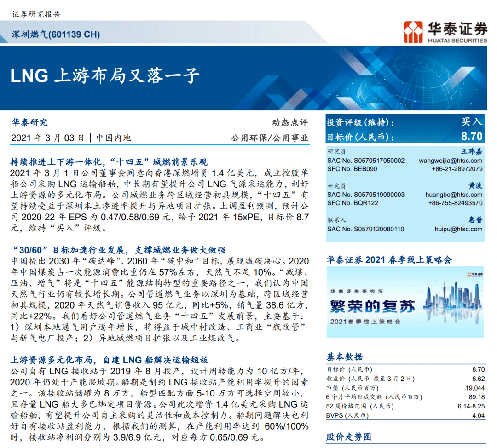Image resolution: width=497 pixels, height=448 pixels.
Task: Select the date "2021 年 3 月 03 日"
Action: (x=48, y=138)
